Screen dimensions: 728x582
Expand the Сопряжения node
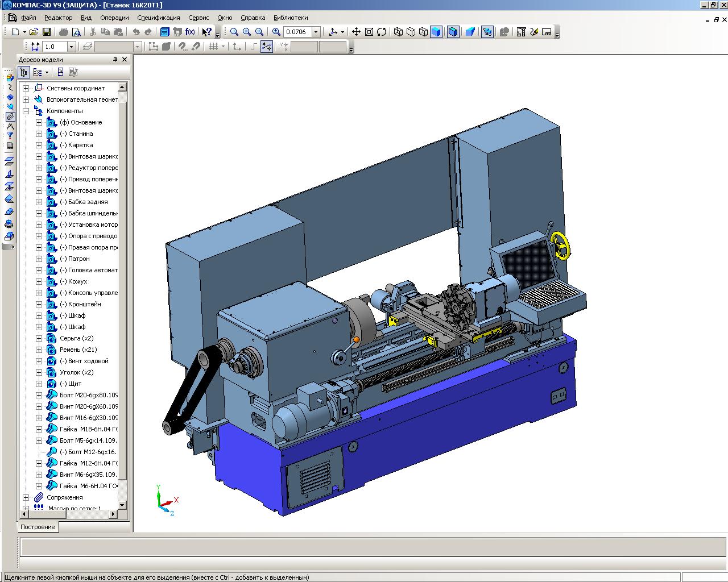point(26,497)
